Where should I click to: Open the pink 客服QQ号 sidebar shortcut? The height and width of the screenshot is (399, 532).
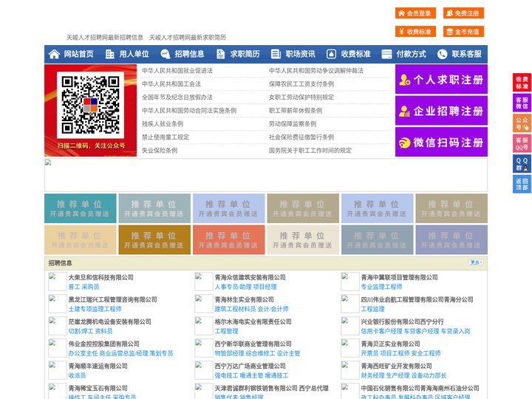coord(522,143)
